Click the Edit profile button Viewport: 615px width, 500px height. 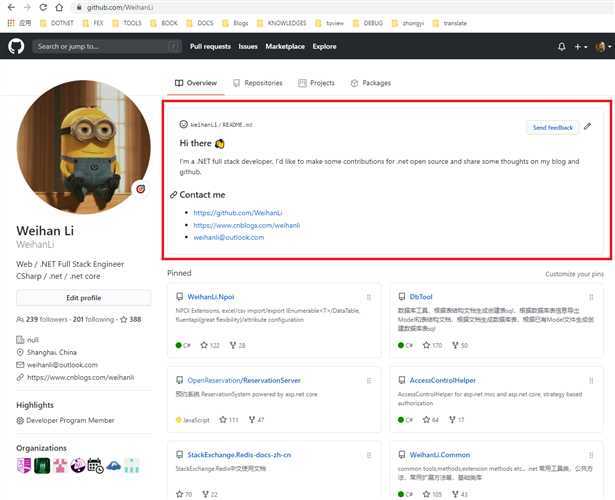tap(84, 298)
